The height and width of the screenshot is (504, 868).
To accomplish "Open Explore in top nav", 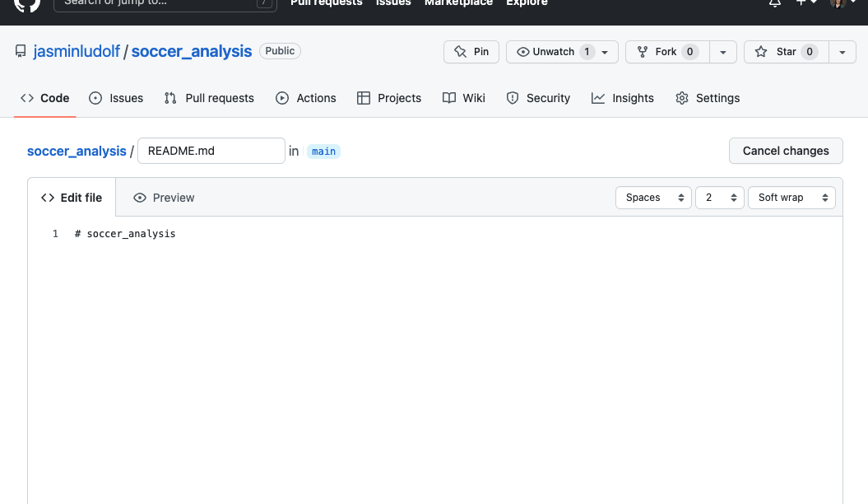I will pos(527,3).
